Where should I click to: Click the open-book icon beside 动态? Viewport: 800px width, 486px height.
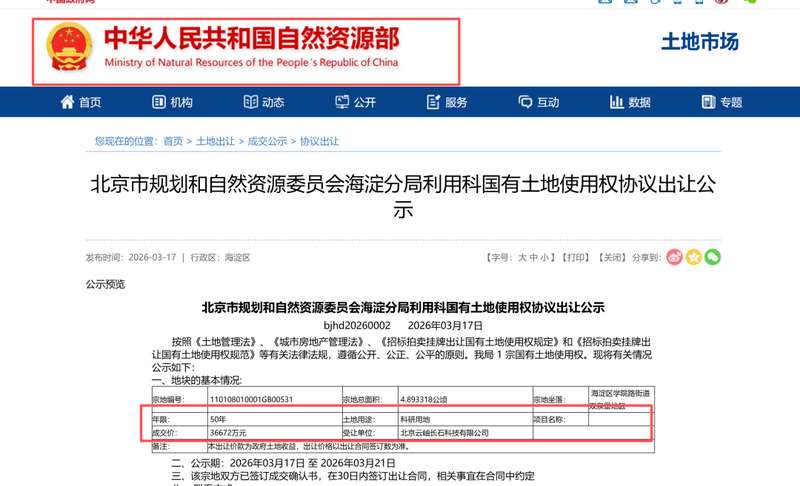point(251,102)
